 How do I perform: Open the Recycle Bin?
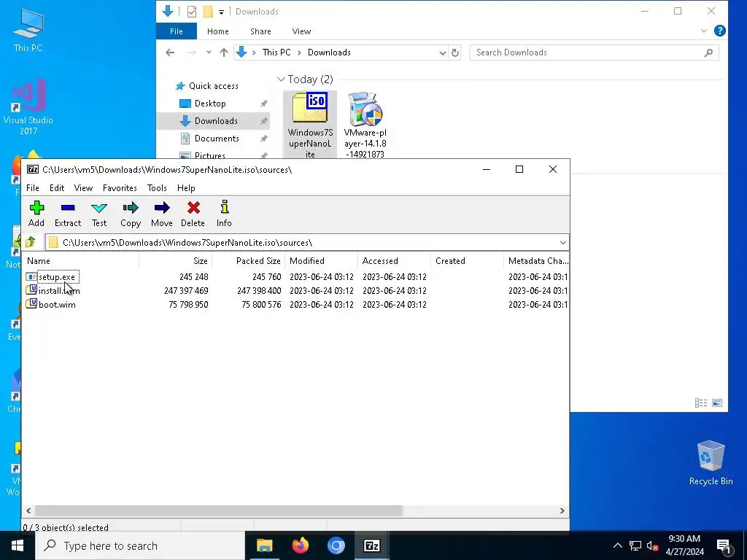(x=711, y=462)
